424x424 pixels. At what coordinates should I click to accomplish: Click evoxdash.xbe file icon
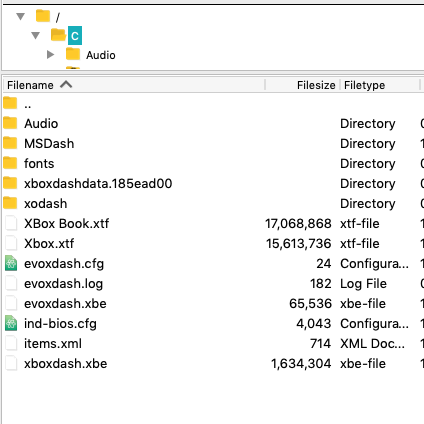[x=11, y=303]
